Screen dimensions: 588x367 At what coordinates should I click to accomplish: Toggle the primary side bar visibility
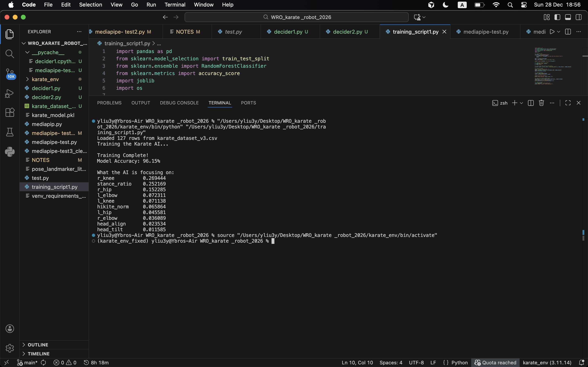[557, 17]
